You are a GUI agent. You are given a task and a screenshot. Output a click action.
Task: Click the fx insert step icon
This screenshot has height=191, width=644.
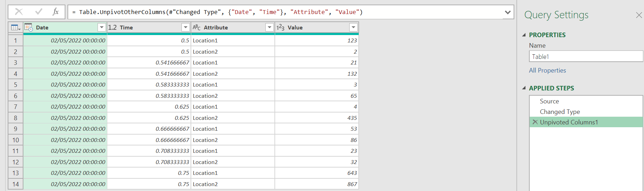[x=56, y=12]
